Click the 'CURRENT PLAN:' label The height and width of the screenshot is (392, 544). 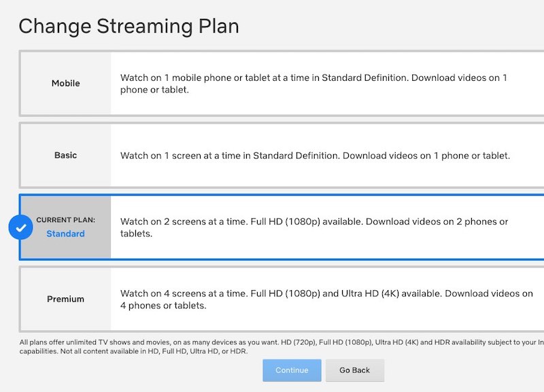[x=66, y=220]
